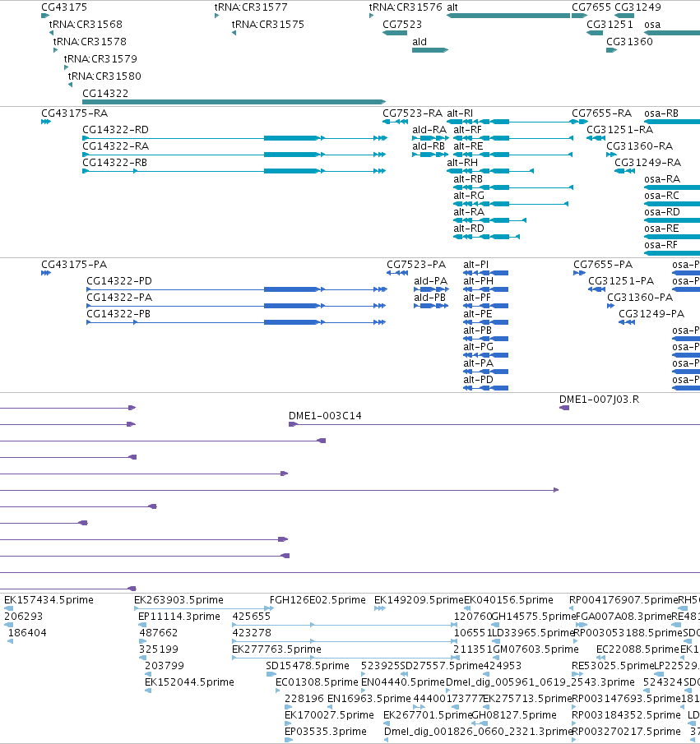Image resolution: width=700 pixels, height=744 pixels.
Task: Click the tRNA:CR31580 gene label
Action: [x=104, y=76]
